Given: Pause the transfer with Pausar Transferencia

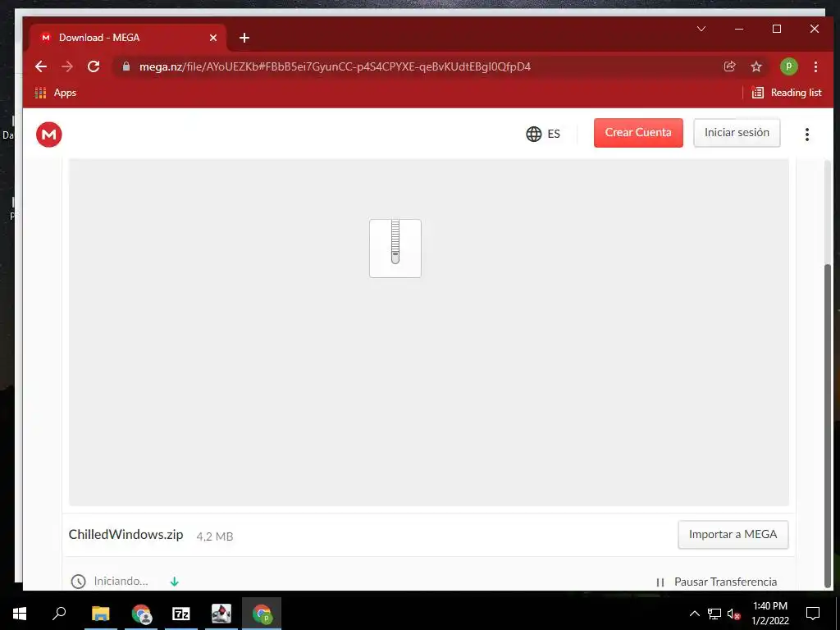Looking at the screenshot, I should [716, 582].
